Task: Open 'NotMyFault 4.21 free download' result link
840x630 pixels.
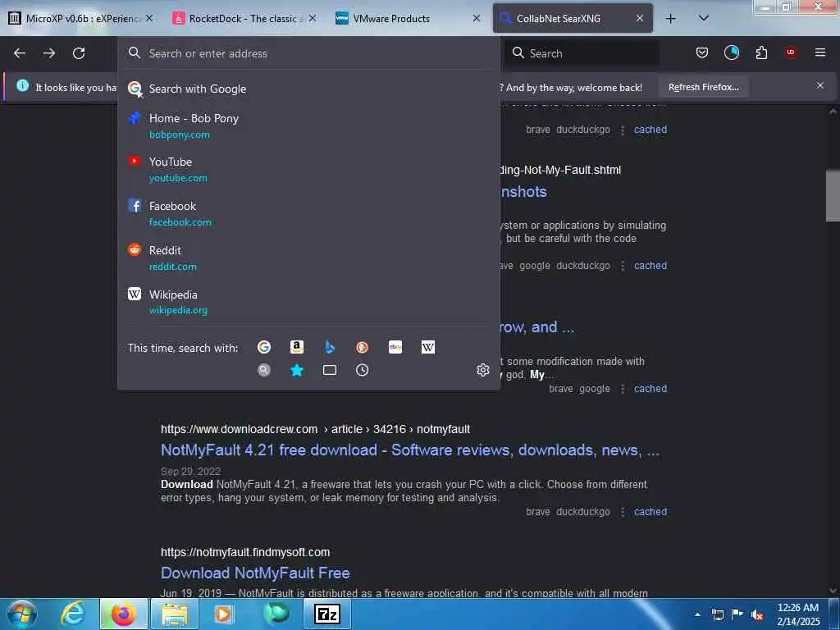Action: coord(410,450)
